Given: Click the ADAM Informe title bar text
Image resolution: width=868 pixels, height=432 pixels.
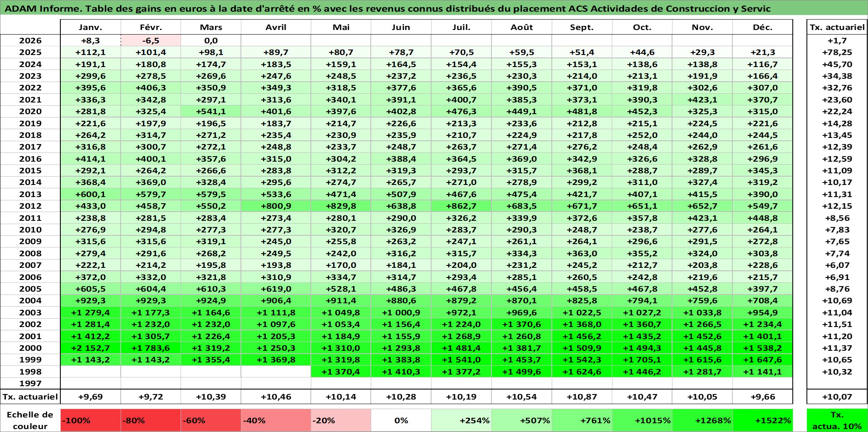Looking at the screenshot, I should pos(388,8).
